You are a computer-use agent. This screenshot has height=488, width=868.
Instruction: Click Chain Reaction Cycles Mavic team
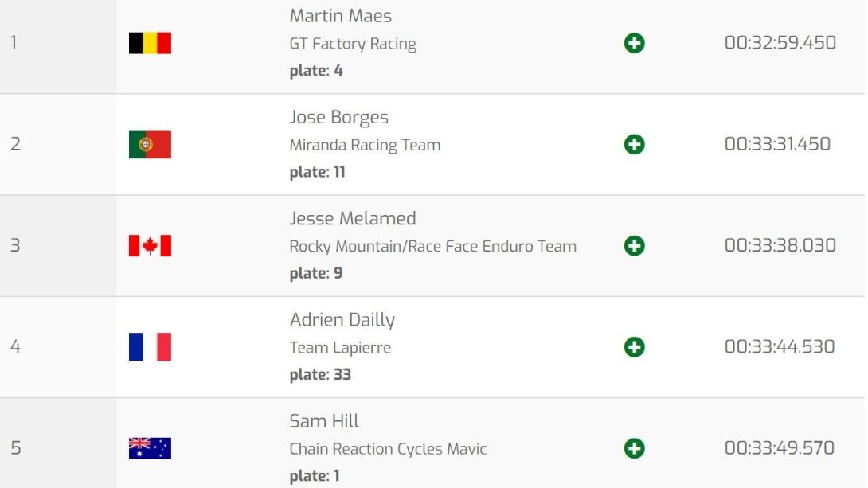[388, 449]
